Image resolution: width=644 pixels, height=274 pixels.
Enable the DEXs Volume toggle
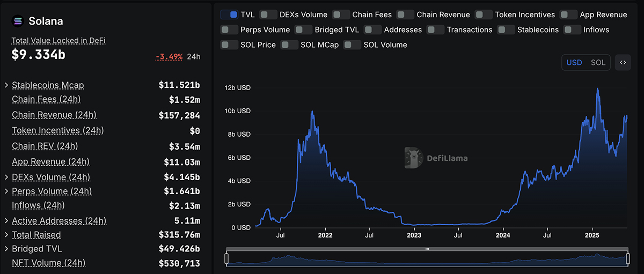click(269, 14)
